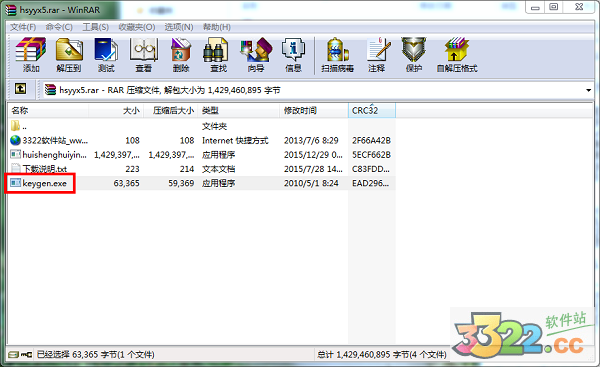The width and height of the screenshot is (600, 367).
Task: Click the 扫描病毒 (Virus Scan) icon
Action: tap(338, 49)
